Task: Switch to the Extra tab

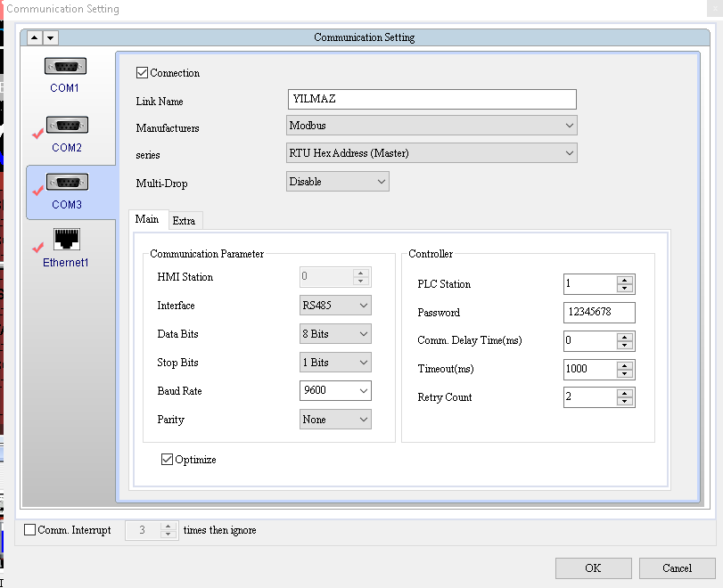Action: (x=184, y=221)
